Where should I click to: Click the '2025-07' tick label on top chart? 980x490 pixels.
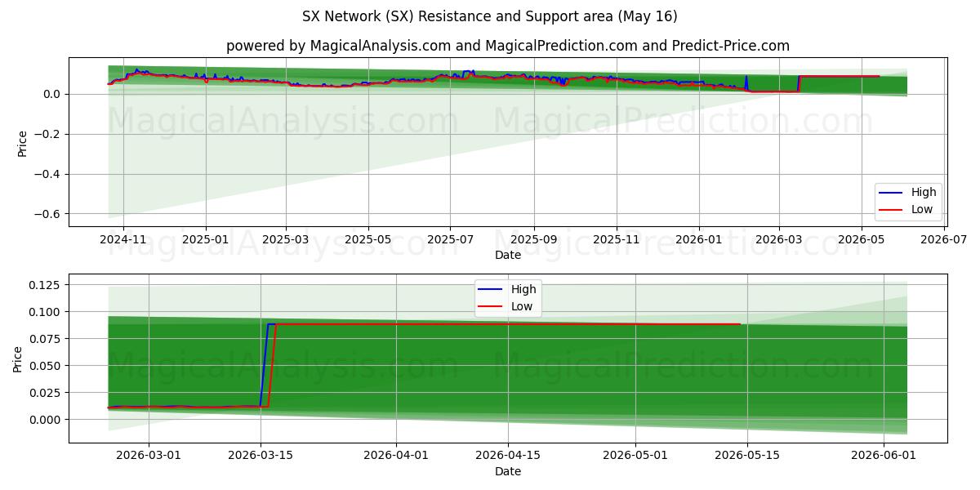pyautogui.click(x=450, y=240)
